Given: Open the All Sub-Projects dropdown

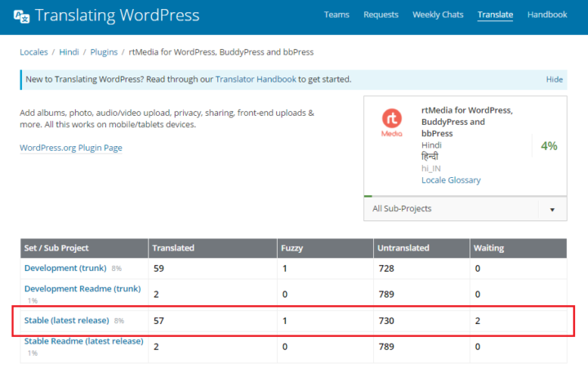Looking at the screenshot, I should [x=451, y=209].
